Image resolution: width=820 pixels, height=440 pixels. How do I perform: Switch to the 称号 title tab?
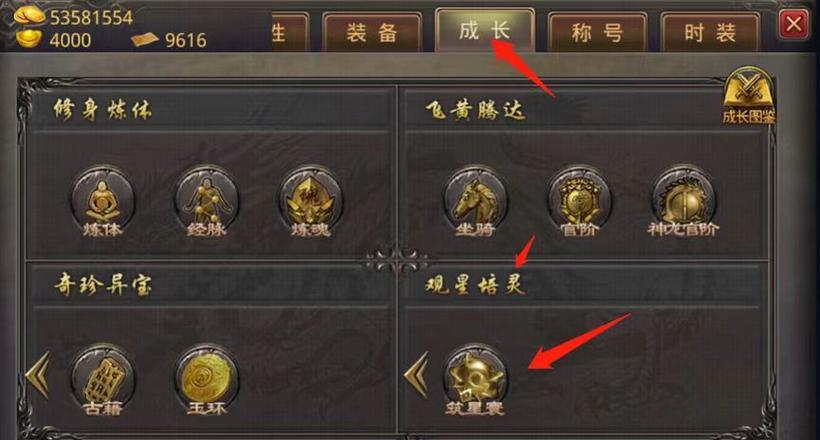[x=597, y=33]
